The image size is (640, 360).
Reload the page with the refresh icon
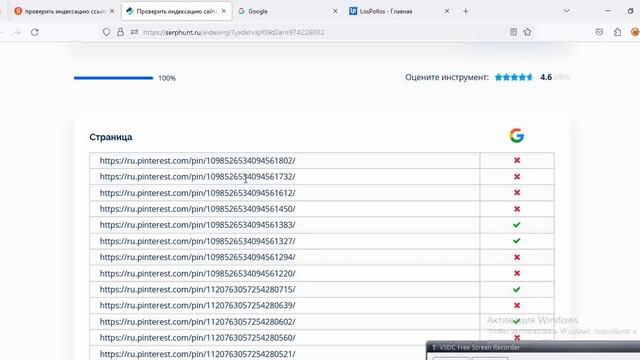(x=35, y=32)
